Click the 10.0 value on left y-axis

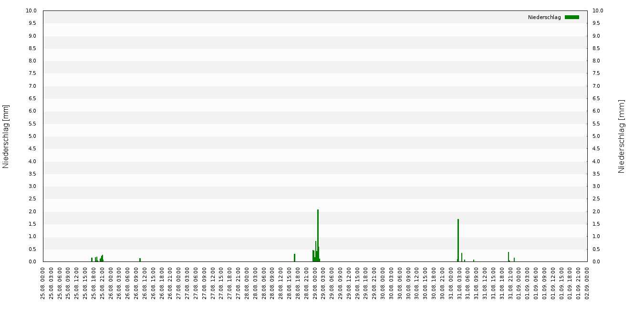[32, 10]
